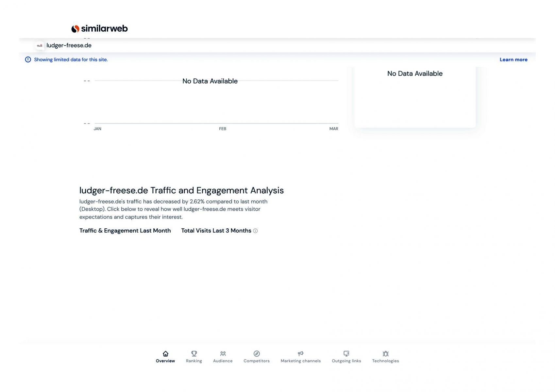Open the Learn more link
Image resolution: width=555 pixels, height=392 pixels.
click(513, 59)
